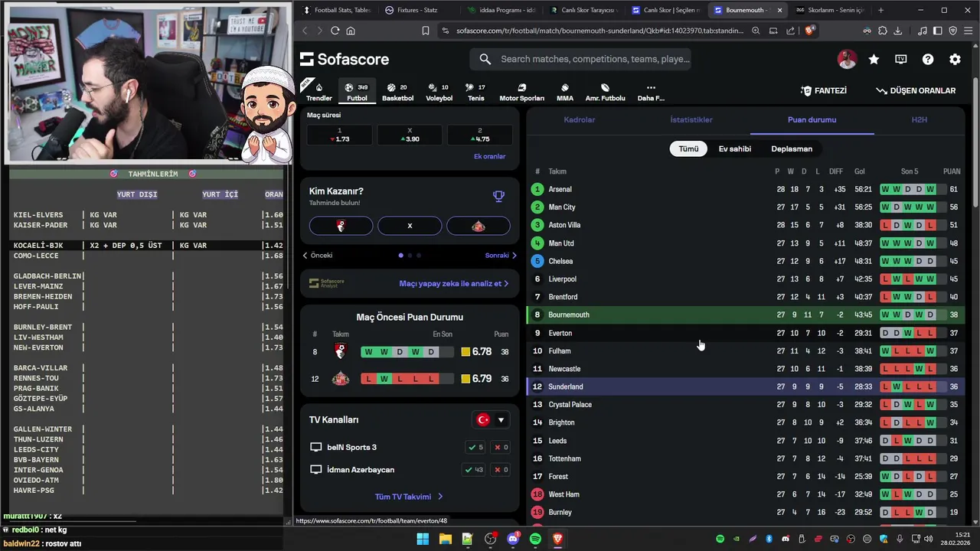This screenshot has width=980, height=551.
Task: Switch to the H2H tab
Action: pyautogui.click(x=919, y=119)
